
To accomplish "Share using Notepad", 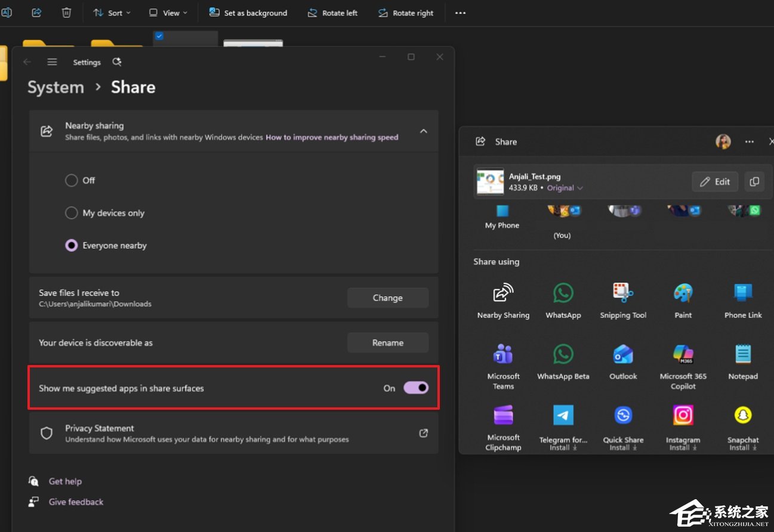I will tap(743, 362).
